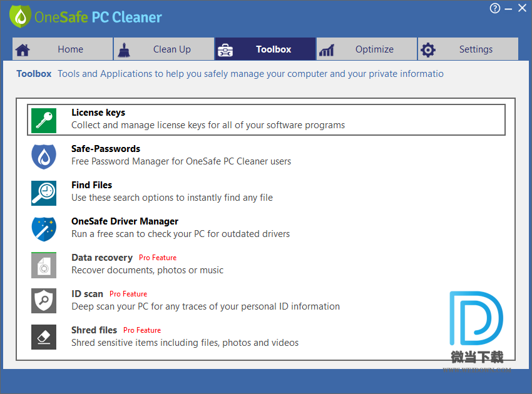Viewport: 532px width, 394px height.
Task: Click 'Free Password Manager' description text
Action: (181, 161)
